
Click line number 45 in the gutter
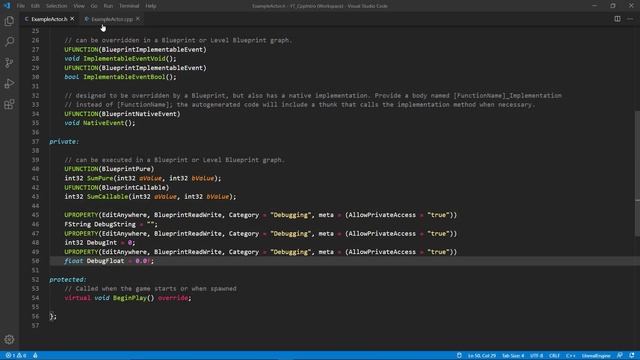36,215
